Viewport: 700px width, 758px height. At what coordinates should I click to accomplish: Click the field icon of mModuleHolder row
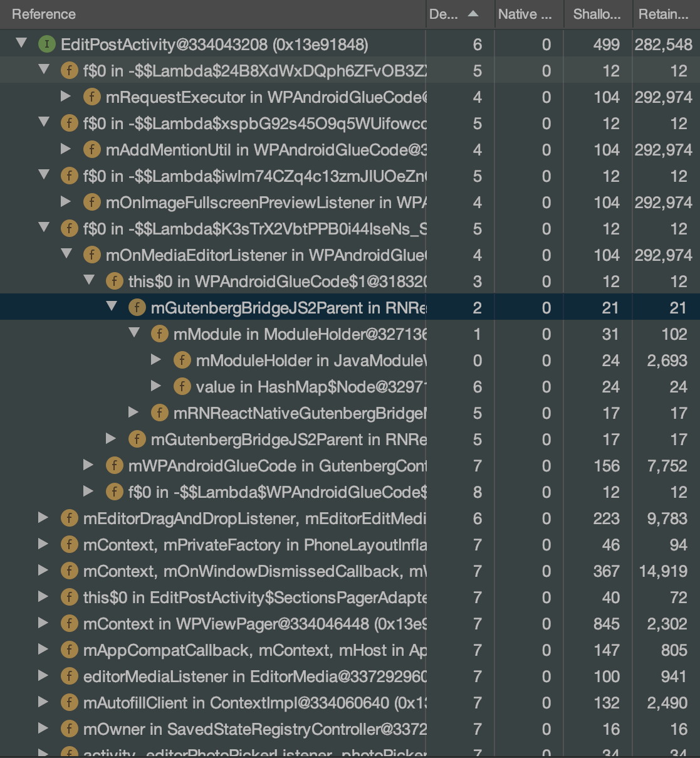pyautogui.click(x=182, y=360)
